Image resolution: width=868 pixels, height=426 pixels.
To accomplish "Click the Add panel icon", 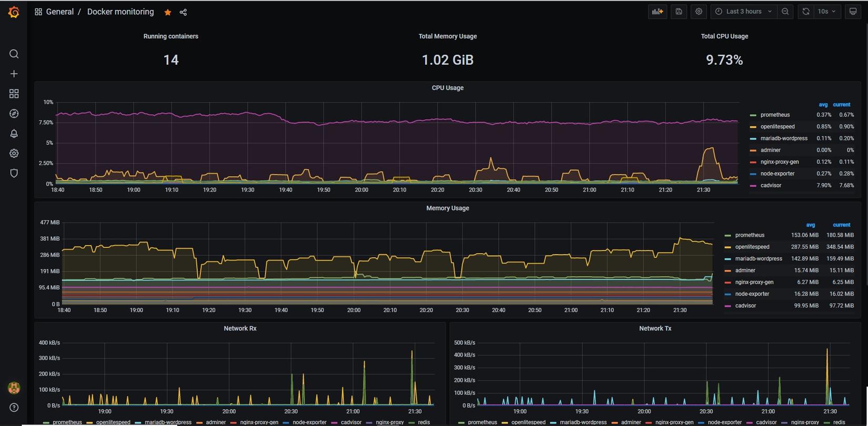I will 657,12.
